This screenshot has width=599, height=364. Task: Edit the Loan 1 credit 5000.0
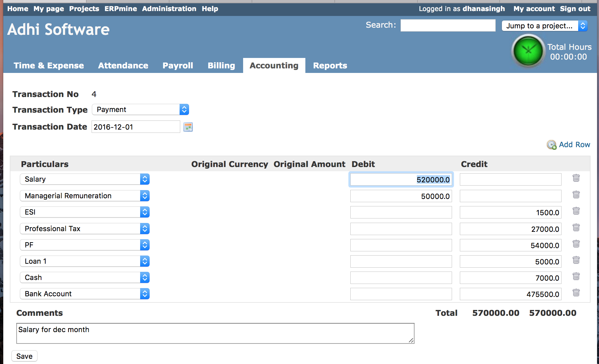(511, 261)
